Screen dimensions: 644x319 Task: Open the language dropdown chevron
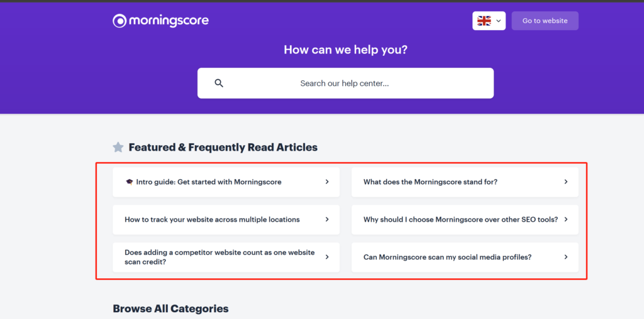(x=499, y=21)
